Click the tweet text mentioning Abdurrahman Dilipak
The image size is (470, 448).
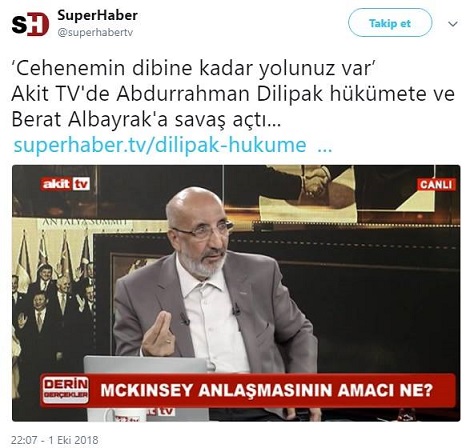(233, 107)
